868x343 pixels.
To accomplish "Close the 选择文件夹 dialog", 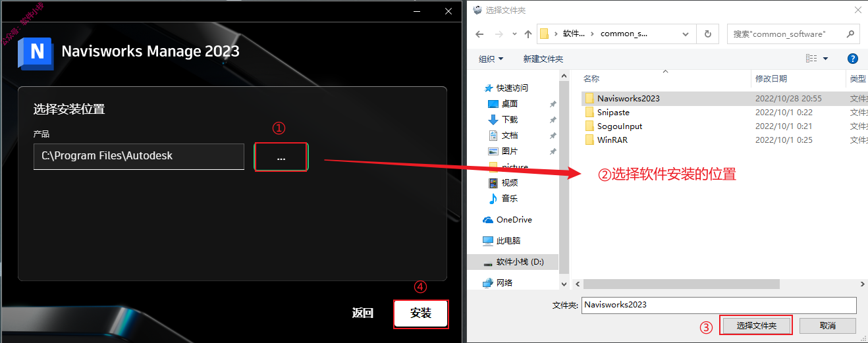I will pos(857,10).
